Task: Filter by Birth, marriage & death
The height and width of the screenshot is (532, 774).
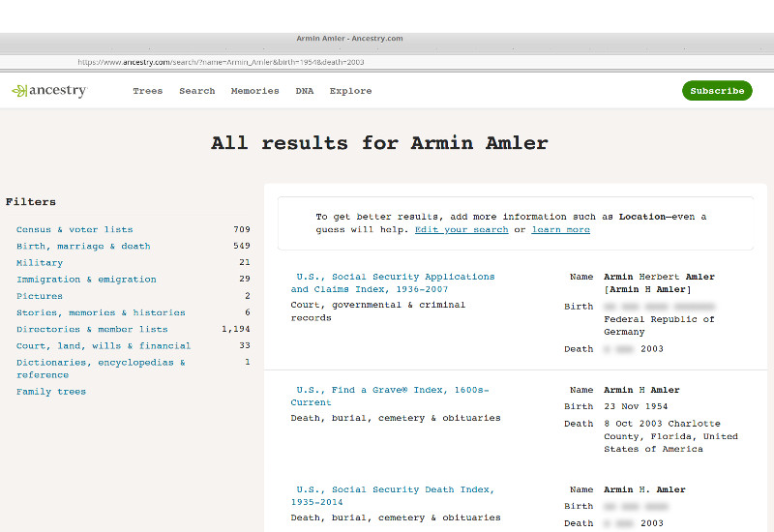Action: [x=83, y=247]
